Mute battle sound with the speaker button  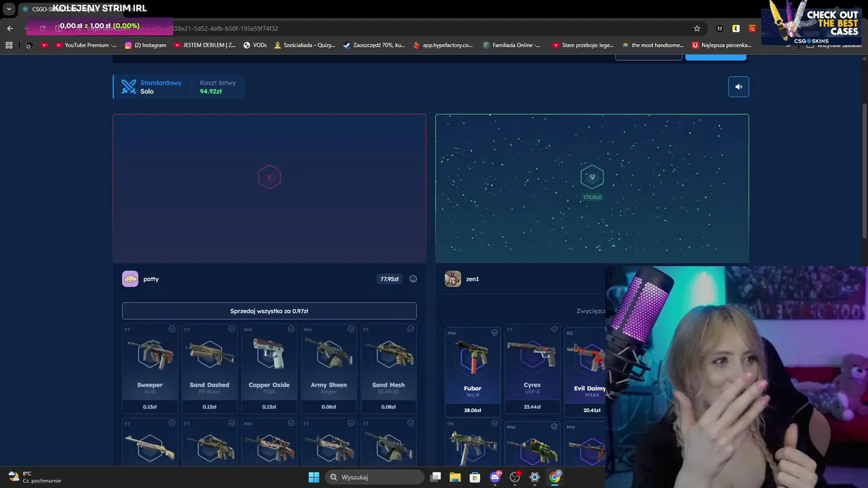[738, 87]
